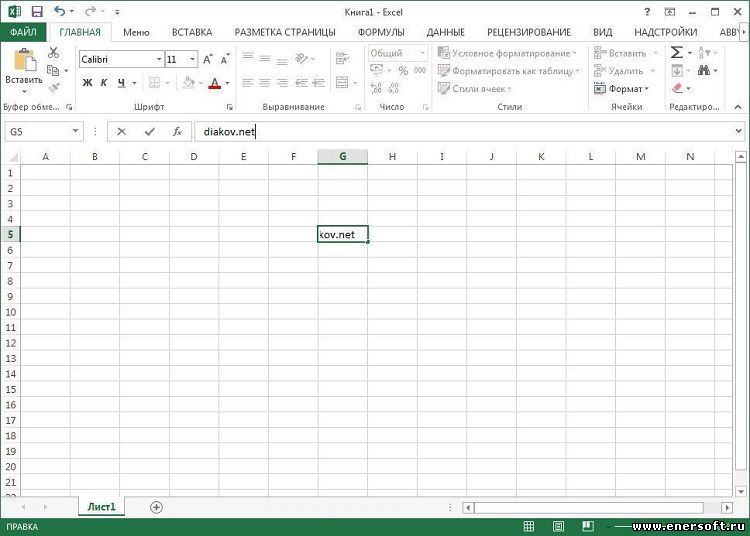
Task: Open the Общий number format dropdown
Action: click(x=422, y=53)
